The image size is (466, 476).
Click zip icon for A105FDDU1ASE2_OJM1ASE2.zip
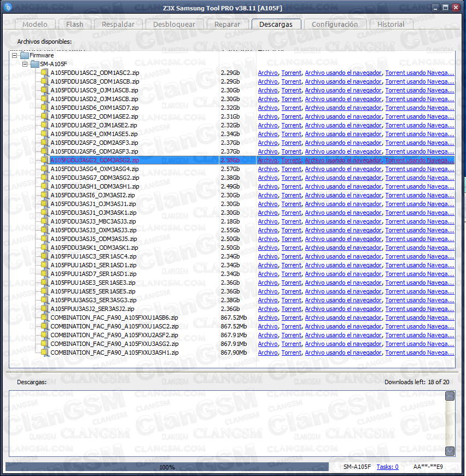tap(45, 125)
